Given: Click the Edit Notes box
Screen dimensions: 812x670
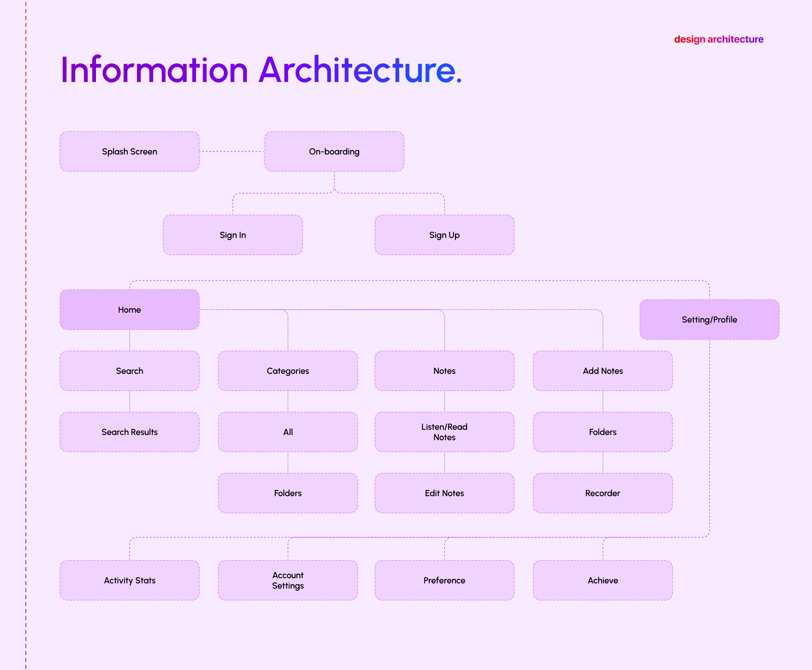Looking at the screenshot, I should coord(444,493).
